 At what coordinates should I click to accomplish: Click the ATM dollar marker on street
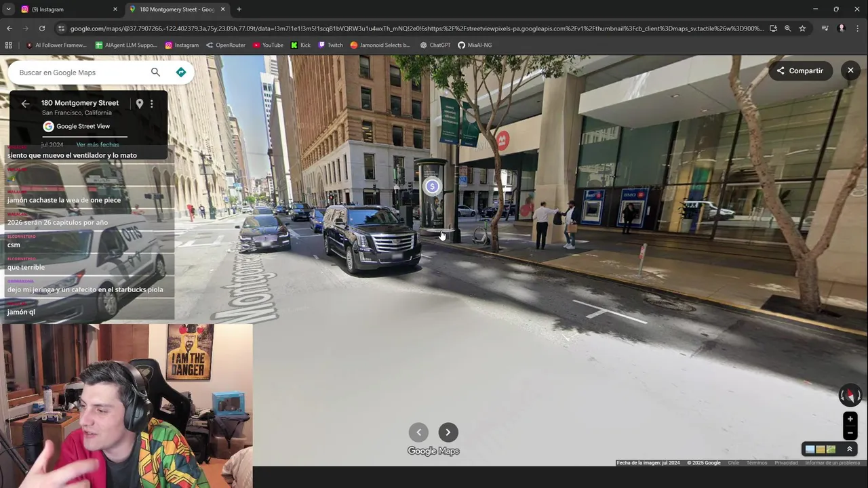432,186
